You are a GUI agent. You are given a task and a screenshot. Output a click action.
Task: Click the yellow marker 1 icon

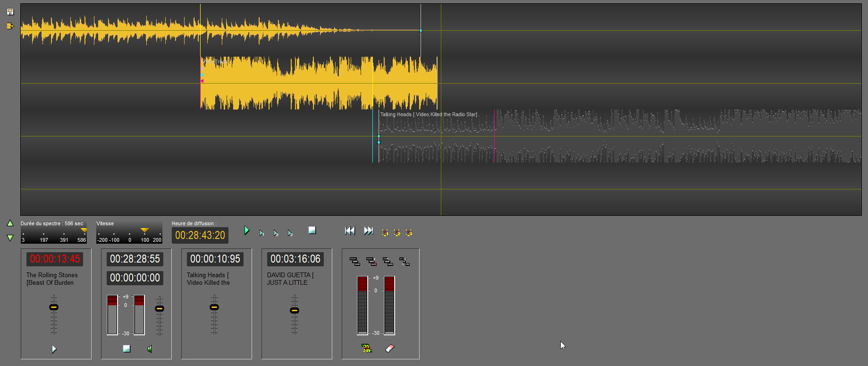pos(385,232)
